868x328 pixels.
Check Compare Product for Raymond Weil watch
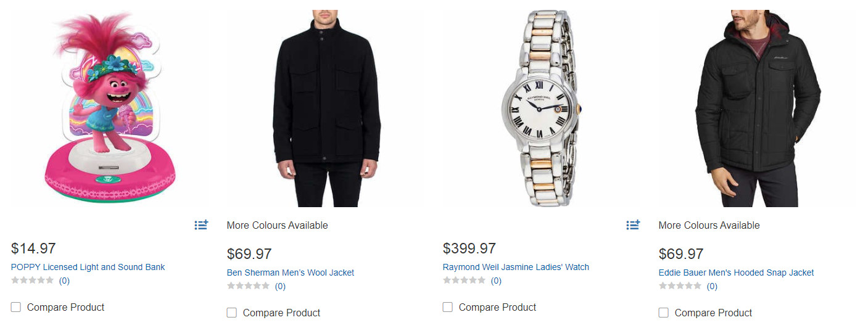coord(448,307)
